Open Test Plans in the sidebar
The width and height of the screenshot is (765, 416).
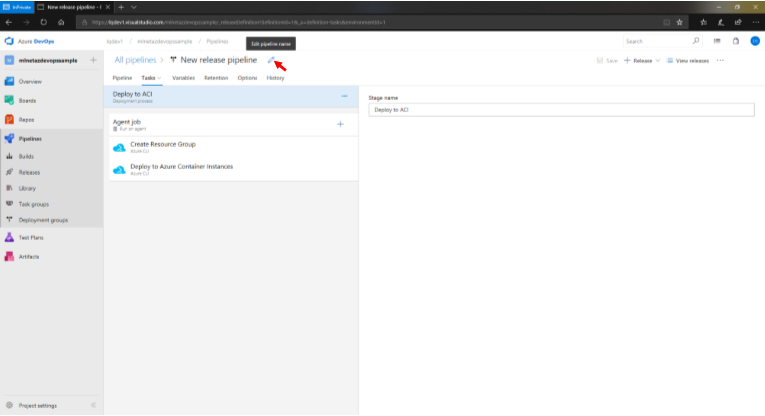point(30,238)
